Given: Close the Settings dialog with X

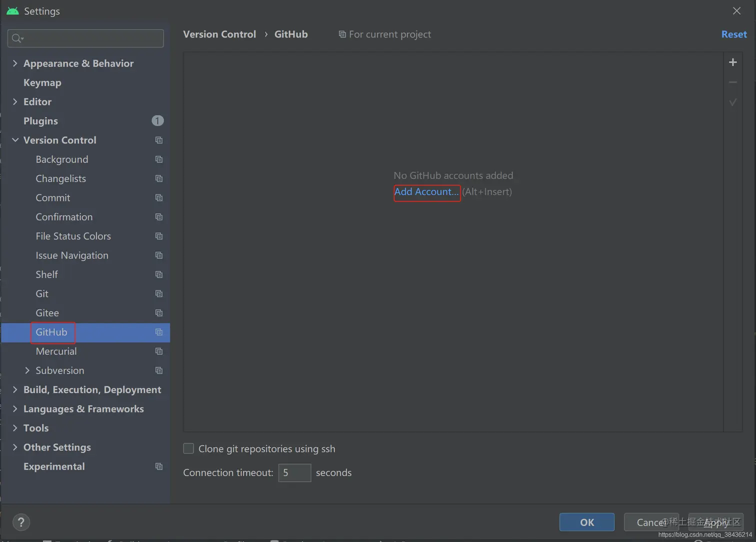Looking at the screenshot, I should pyautogui.click(x=736, y=11).
